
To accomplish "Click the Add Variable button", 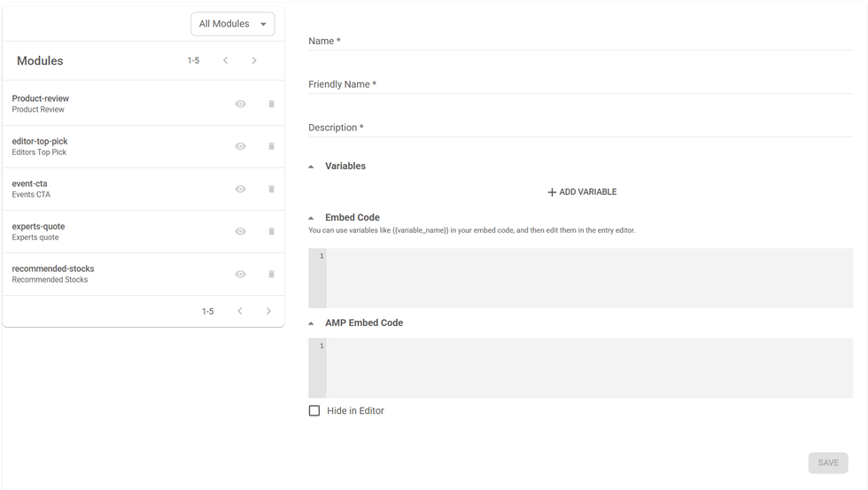I will [x=581, y=191].
